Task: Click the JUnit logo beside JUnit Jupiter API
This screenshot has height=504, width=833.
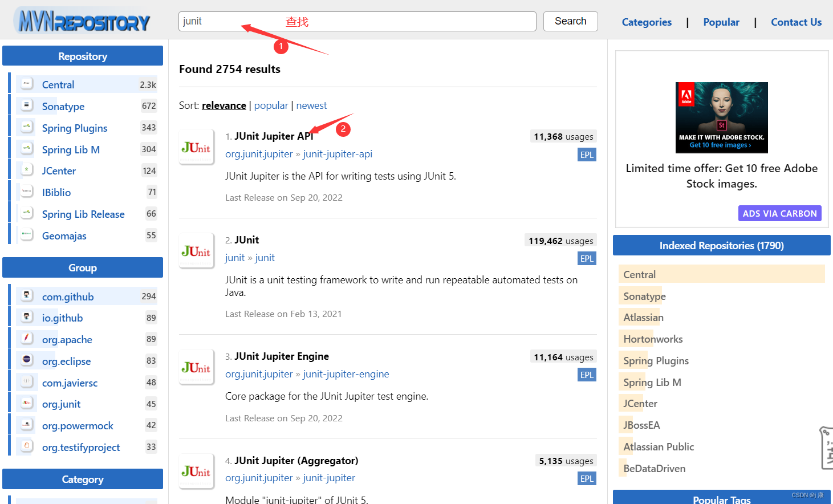Action: [x=196, y=147]
